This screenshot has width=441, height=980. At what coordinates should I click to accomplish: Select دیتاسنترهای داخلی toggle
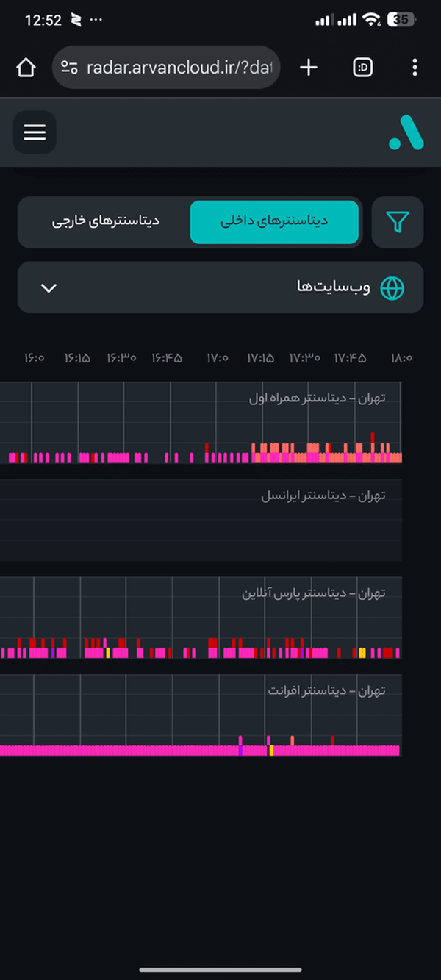[x=274, y=221]
